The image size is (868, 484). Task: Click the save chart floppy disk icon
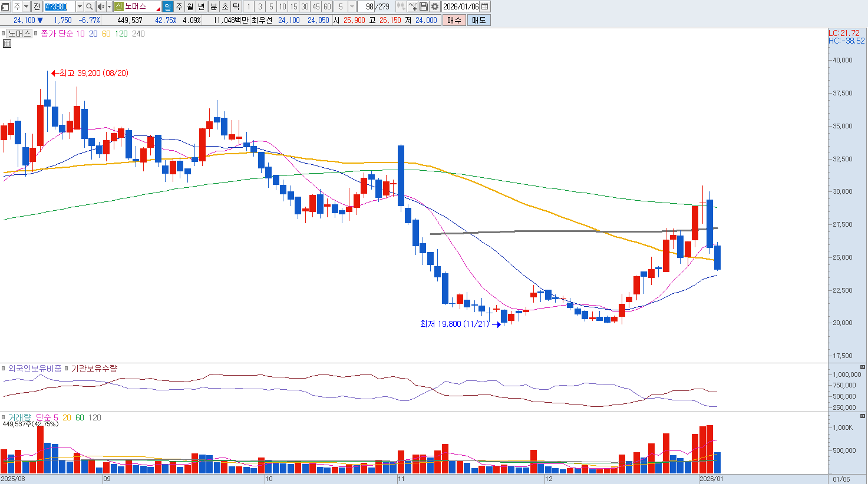(x=424, y=6)
